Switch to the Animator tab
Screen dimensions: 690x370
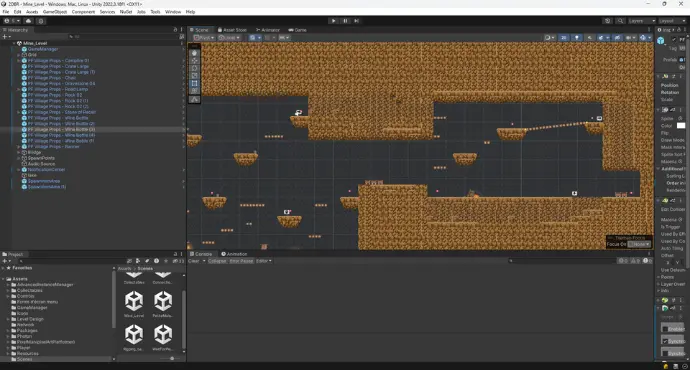268,30
